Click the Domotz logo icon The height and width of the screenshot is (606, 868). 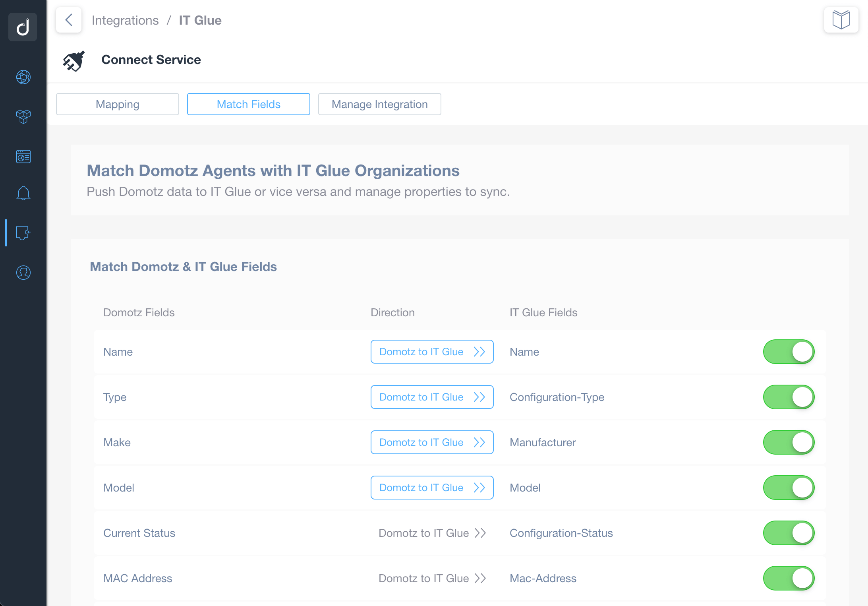coord(23,27)
